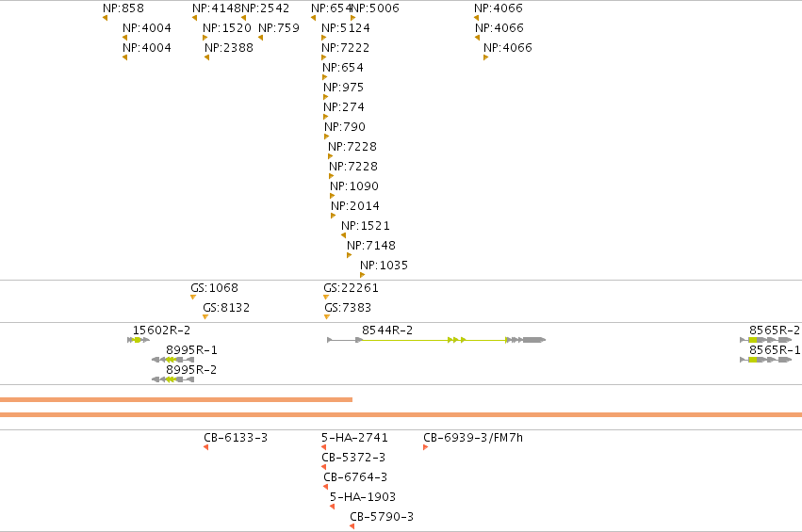Click the CB-5372-3 feature label

[x=352, y=458]
